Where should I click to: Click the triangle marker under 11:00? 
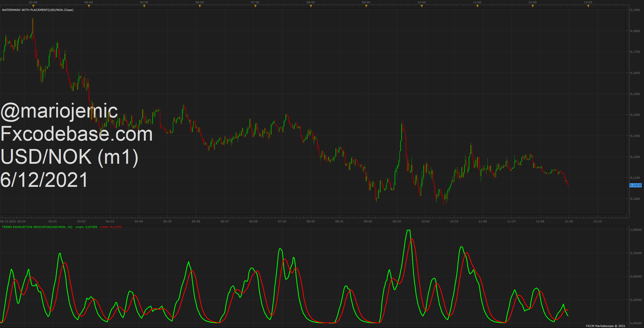(x=477, y=6)
